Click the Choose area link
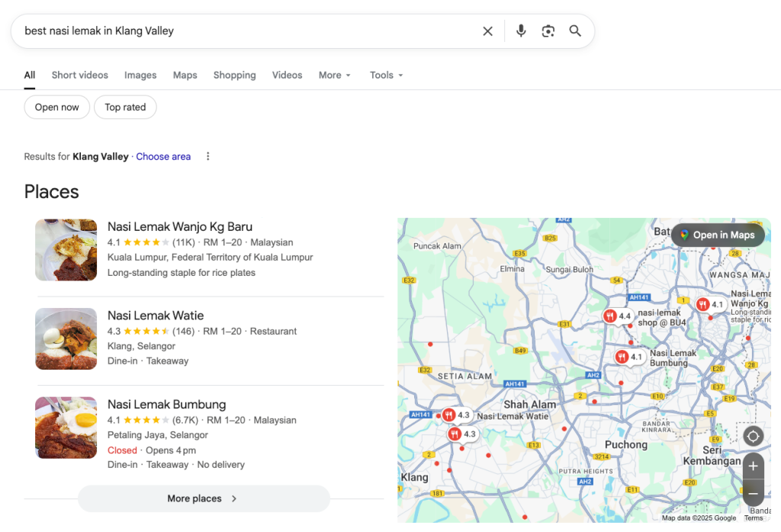Viewport: 781px width, 532px height. tap(163, 156)
